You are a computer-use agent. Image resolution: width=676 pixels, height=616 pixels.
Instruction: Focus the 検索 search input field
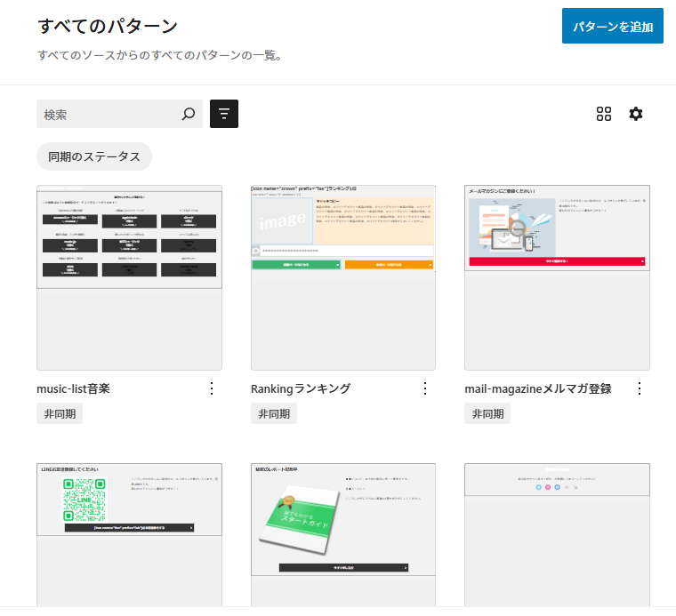point(107,114)
